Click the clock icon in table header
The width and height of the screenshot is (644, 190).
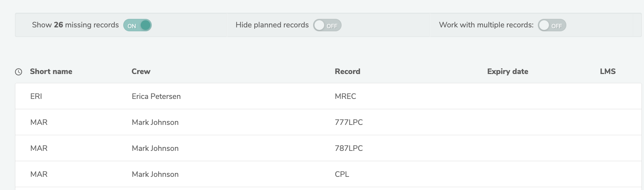[x=19, y=72]
